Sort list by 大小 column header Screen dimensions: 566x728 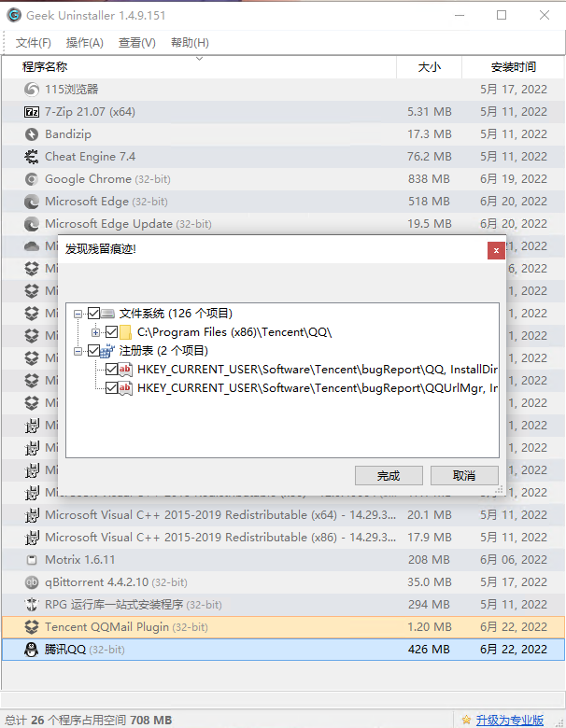click(429, 67)
